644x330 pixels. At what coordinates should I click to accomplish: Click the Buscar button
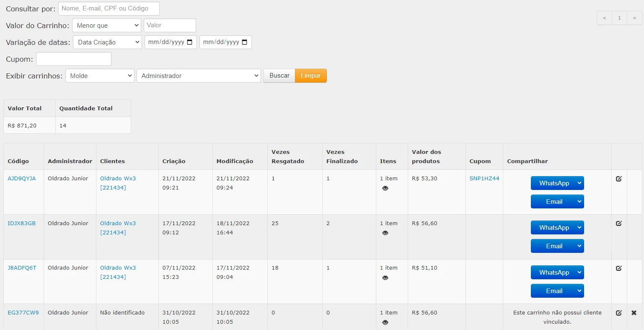click(279, 76)
